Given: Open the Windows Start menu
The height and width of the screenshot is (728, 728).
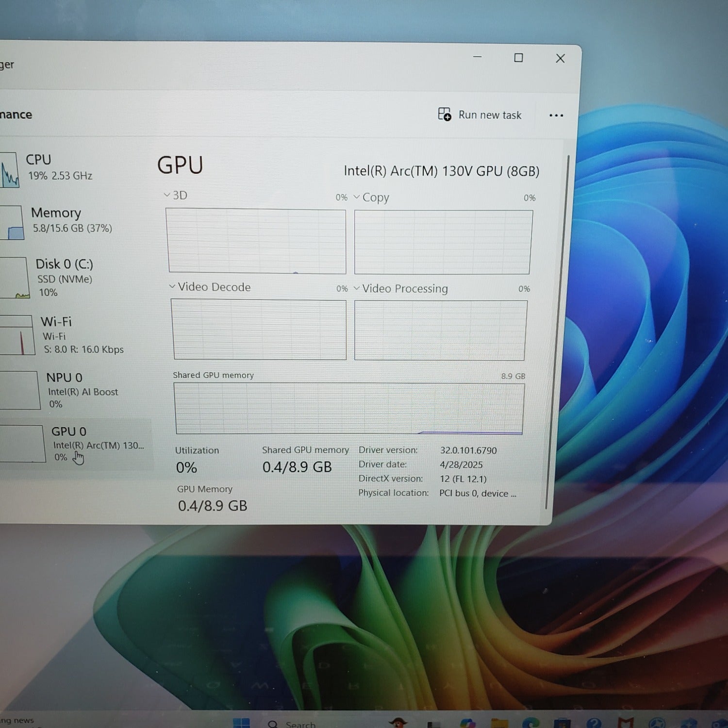Looking at the screenshot, I should pyautogui.click(x=241, y=723).
